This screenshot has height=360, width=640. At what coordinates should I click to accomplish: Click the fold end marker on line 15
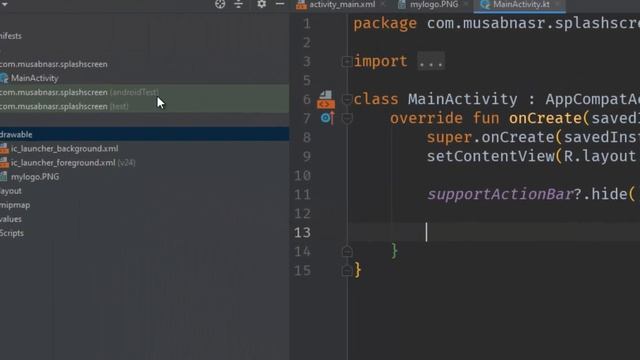[347, 271]
